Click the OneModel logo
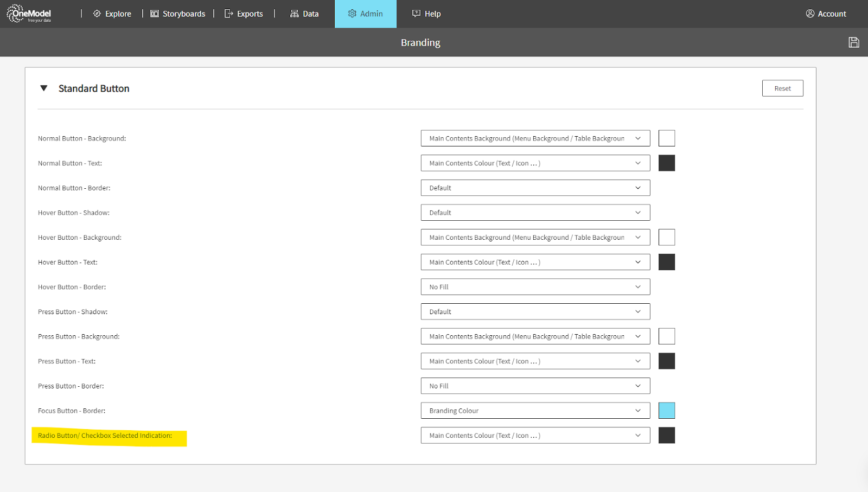Screen dimensions: 868x492 [29, 14]
